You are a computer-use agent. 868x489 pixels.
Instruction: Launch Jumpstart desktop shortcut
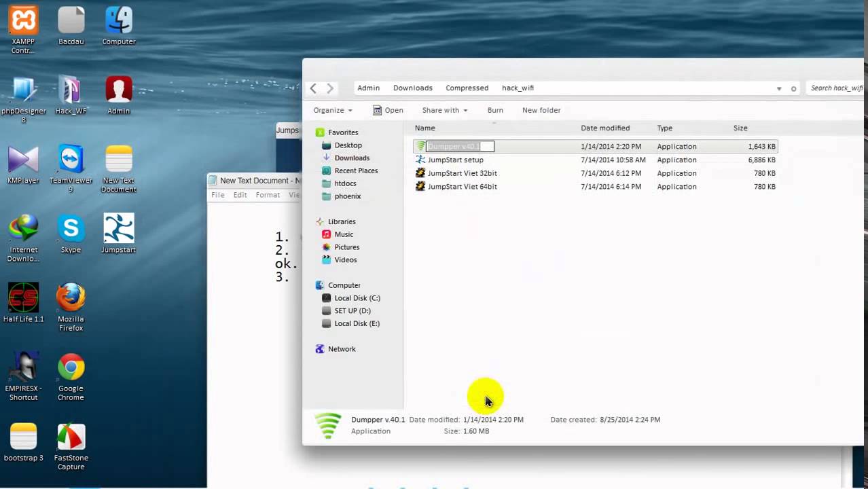click(x=119, y=234)
